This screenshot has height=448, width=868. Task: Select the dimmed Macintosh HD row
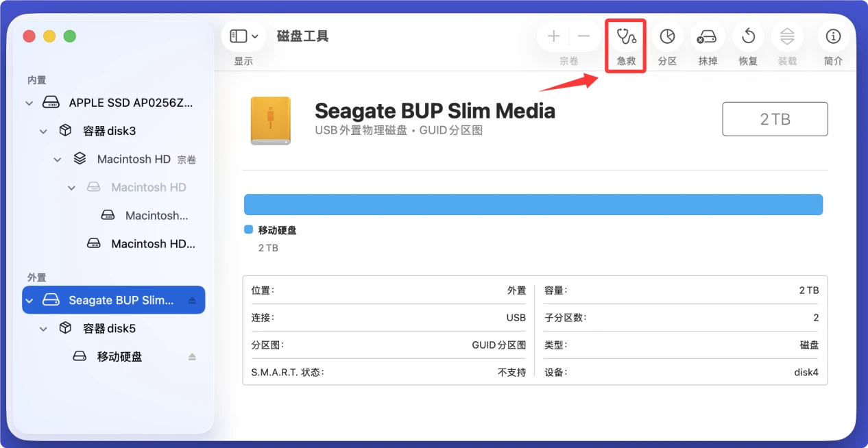[x=114, y=187]
